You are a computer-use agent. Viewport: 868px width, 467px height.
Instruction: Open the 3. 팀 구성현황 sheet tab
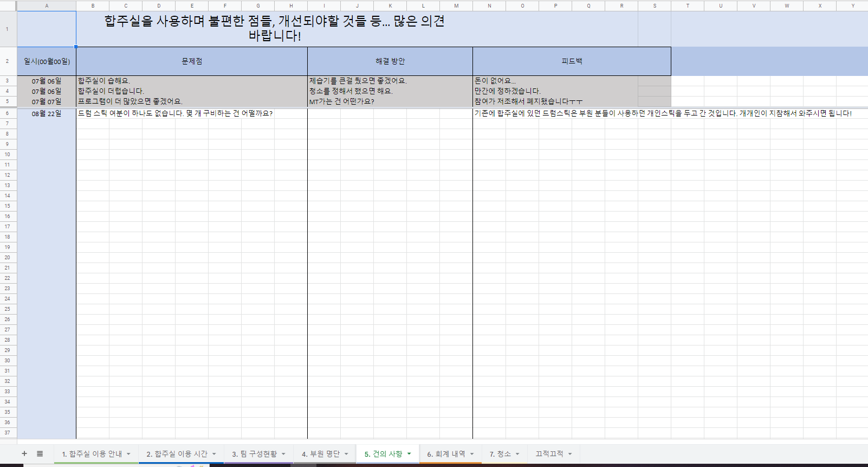254,454
